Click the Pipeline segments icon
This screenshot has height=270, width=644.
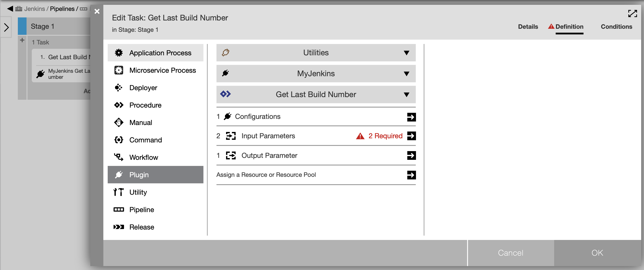tap(119, 210)
